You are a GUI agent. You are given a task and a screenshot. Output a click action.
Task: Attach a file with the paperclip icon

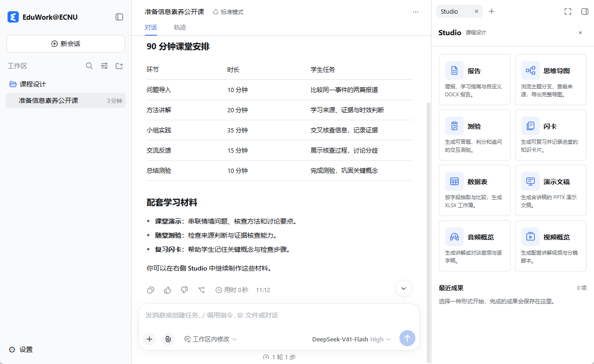click(x=168, y=339)
